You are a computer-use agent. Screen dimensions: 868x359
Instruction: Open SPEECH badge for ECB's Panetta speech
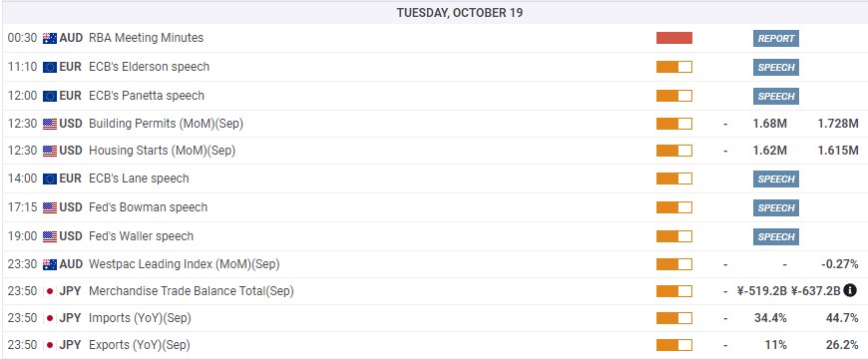[x=775, y=96]
